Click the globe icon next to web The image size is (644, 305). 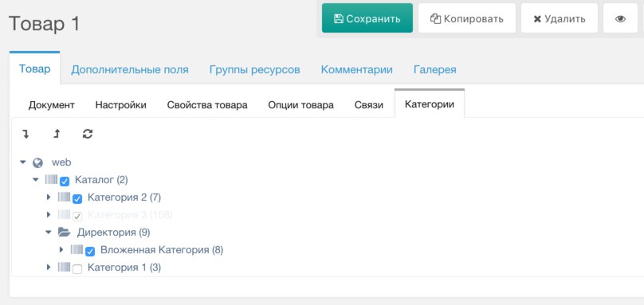pos(37,163)
